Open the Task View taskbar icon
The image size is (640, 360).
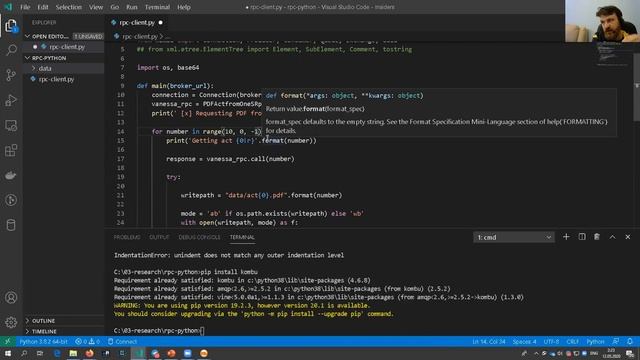[40, 353]
